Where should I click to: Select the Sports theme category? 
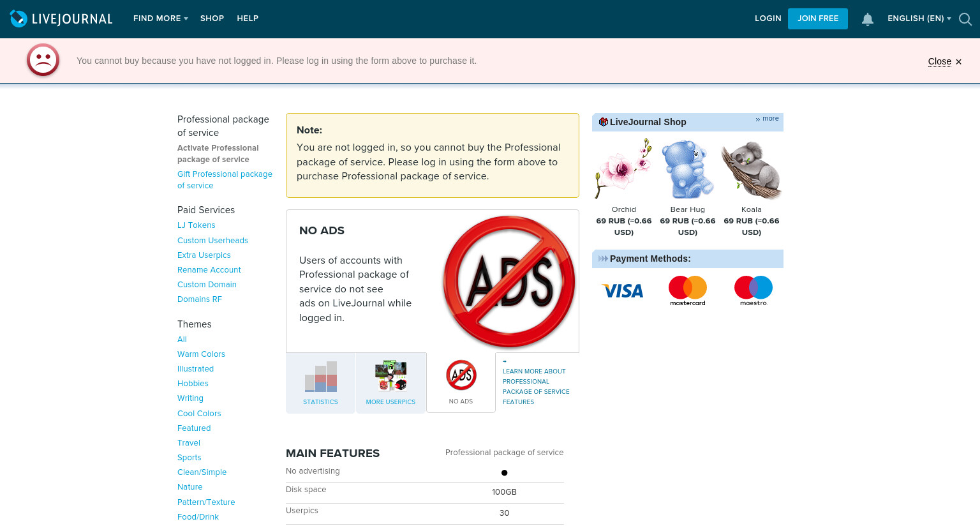[189, 458]
